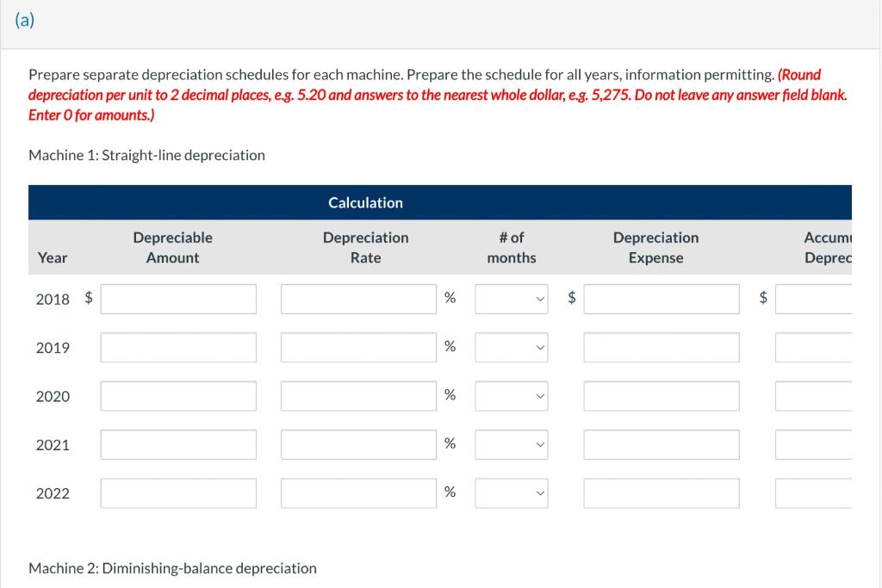
Task: Click the Machine 2 Diminishing-balance depreciation label
Action: pos(173,567)
